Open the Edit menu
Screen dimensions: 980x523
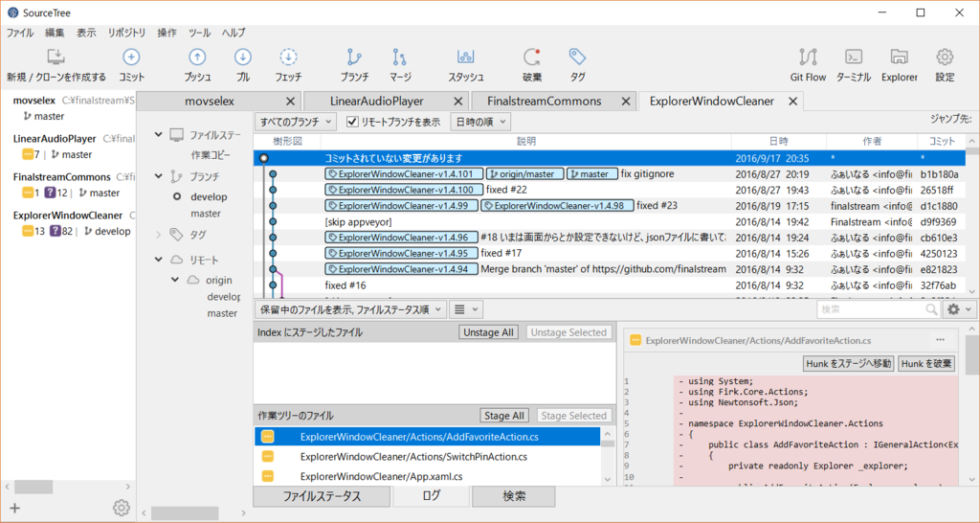tap(55, 33)
